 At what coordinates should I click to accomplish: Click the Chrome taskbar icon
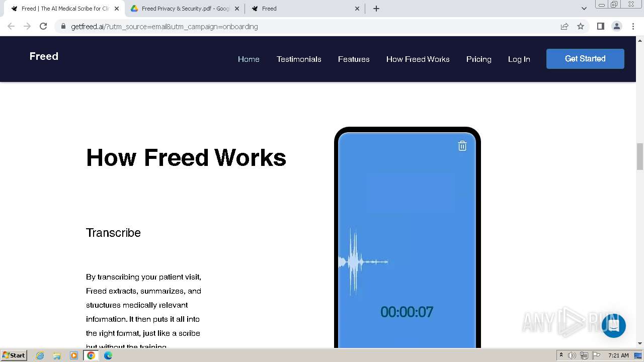(91, 355)
